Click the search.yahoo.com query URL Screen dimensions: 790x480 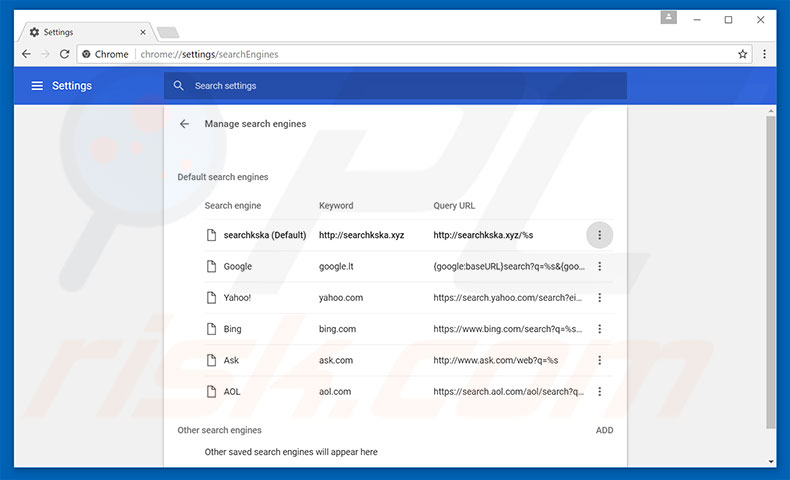(x=508, y=298)
